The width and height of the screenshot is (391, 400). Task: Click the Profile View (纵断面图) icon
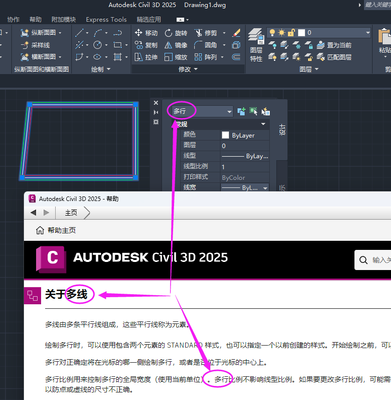[x=38, y=33]
